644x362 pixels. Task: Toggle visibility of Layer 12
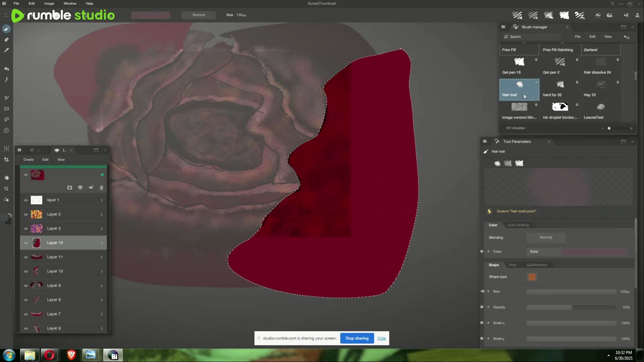[x=26, y=243]
